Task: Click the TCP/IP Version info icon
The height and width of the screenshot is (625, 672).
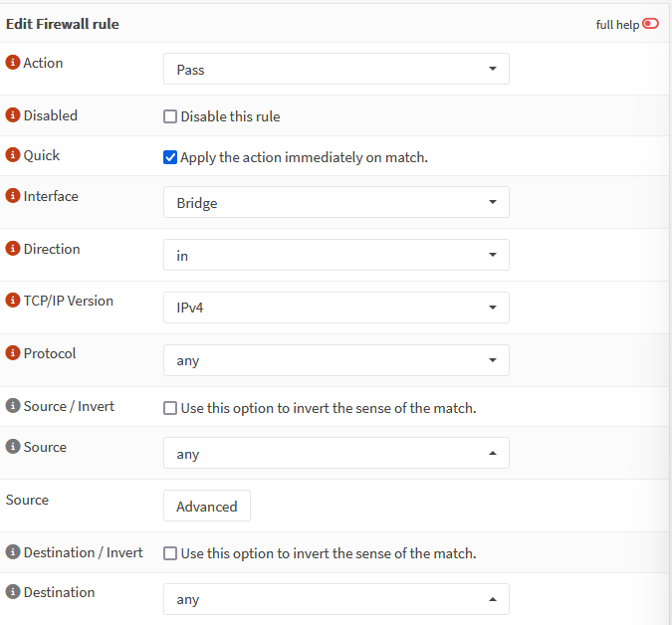Action: 13,301
